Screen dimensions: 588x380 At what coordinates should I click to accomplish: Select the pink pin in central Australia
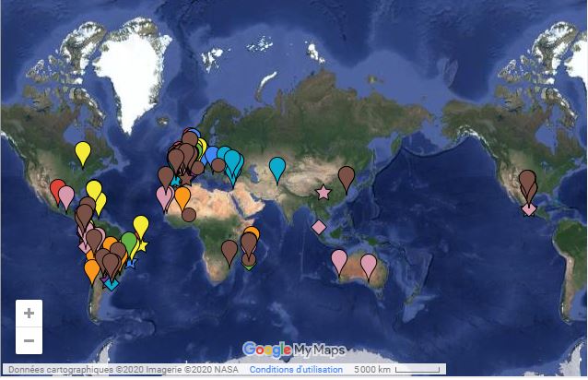tap(369, 266)
